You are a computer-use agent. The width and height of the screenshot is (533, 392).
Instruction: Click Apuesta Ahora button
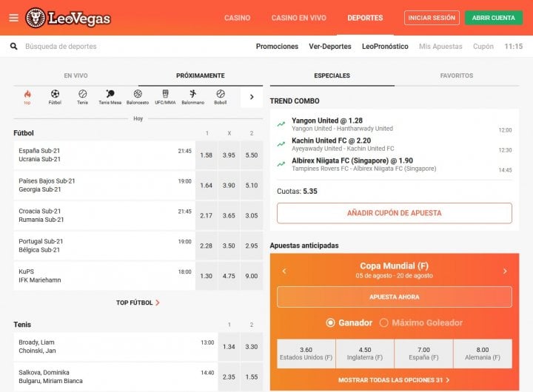[395, 297]
